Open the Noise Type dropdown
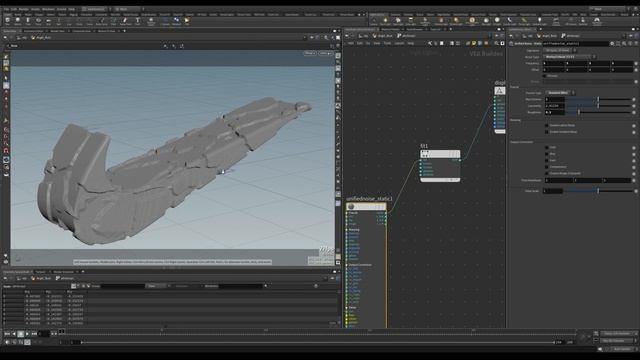The height and width of the screenshot is (360, 640). [x=569, y=57]
